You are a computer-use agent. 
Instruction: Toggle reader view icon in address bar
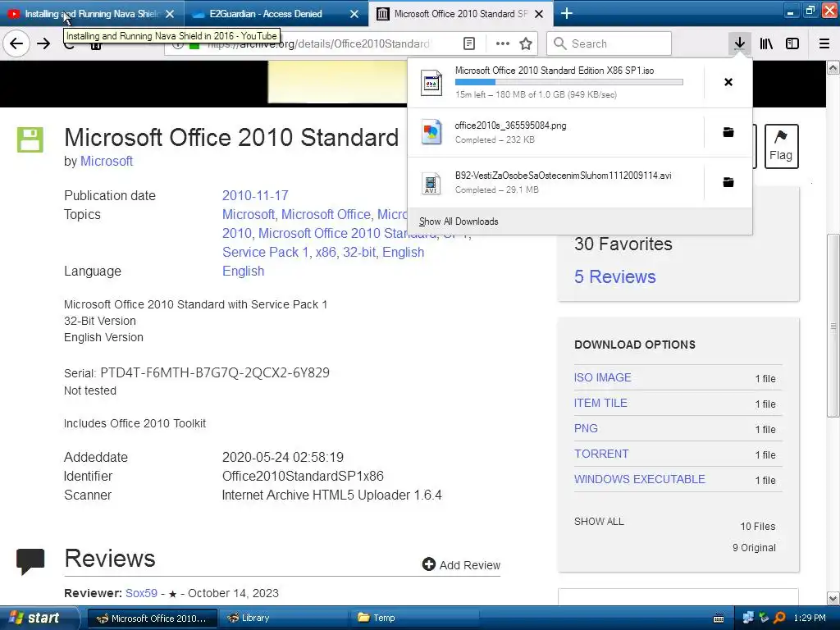point(468,43)
